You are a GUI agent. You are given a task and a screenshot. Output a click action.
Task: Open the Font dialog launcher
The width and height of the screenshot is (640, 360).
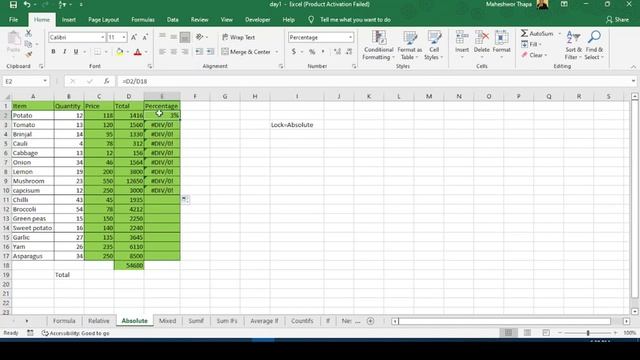point(150,66)
